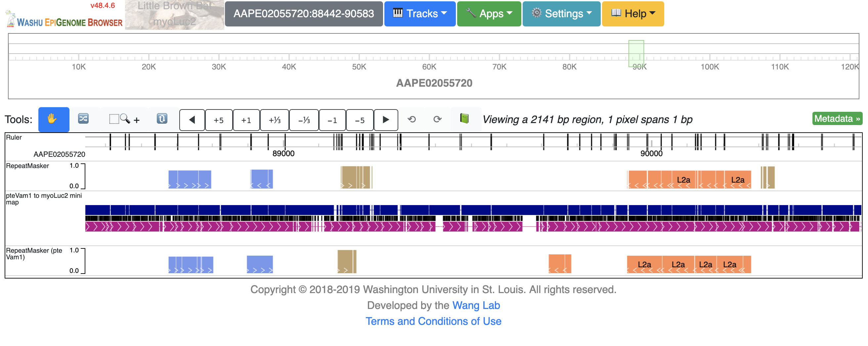Open Terms and Conditions of Use
This screenshot has width=868, height=346.
[x=433, y=321]
